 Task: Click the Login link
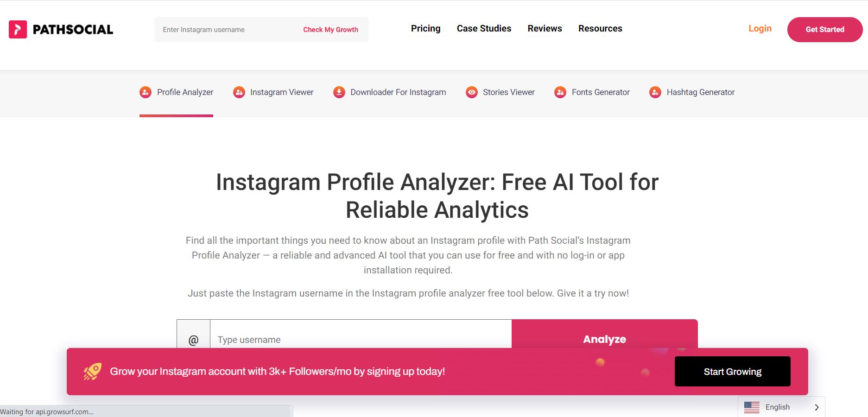click(x=760, y=29)
